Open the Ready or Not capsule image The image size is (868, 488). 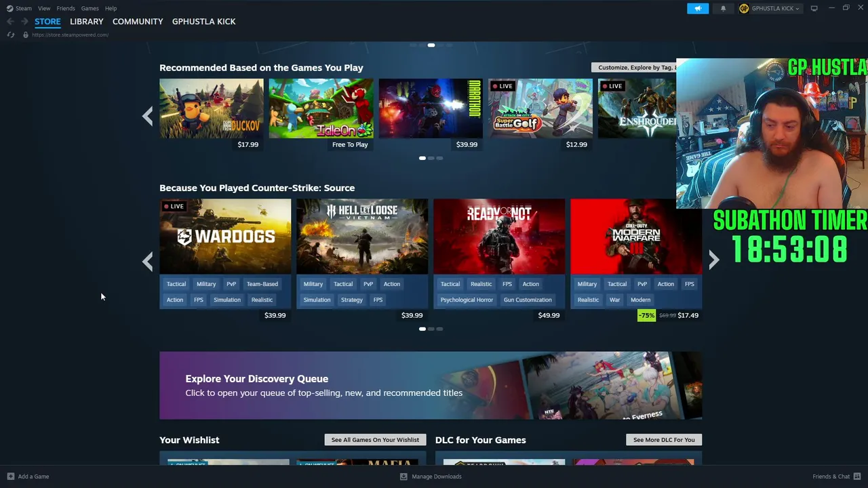coord(499,237)
